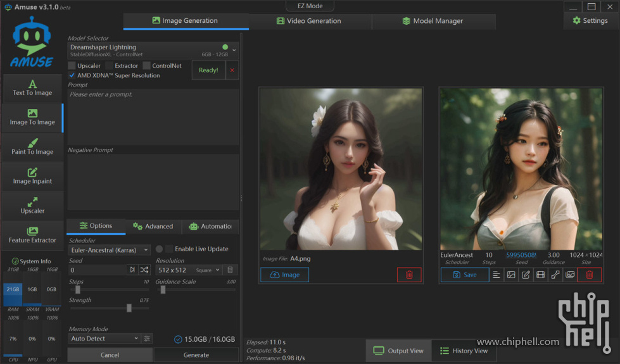
Task: Open the Paint To Image tool
Action: pyautogui.click(x=32, y=147)
